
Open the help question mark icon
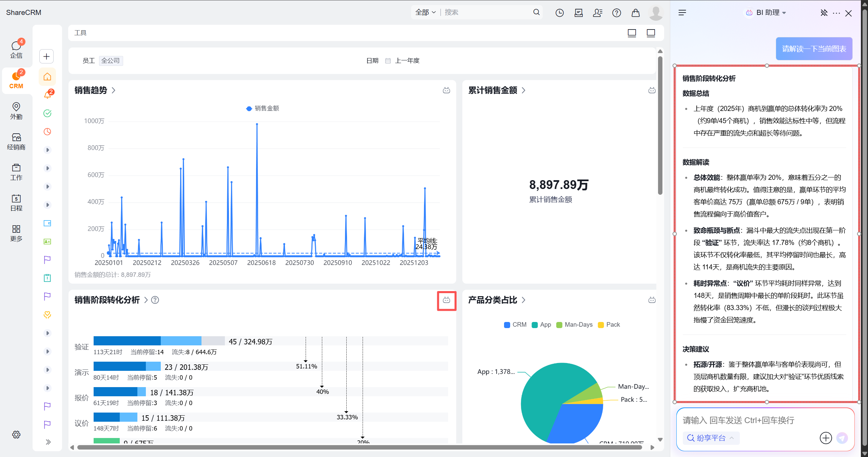[616, 13]
